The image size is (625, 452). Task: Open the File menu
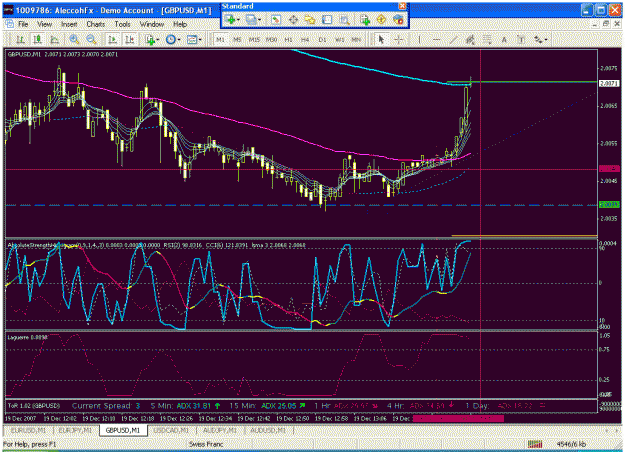point(23,24)
